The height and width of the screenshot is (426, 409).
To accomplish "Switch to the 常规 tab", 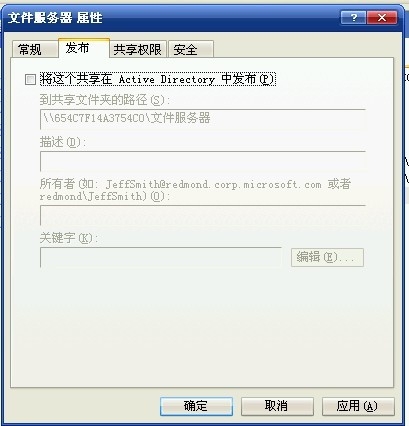I will (34, 49).
